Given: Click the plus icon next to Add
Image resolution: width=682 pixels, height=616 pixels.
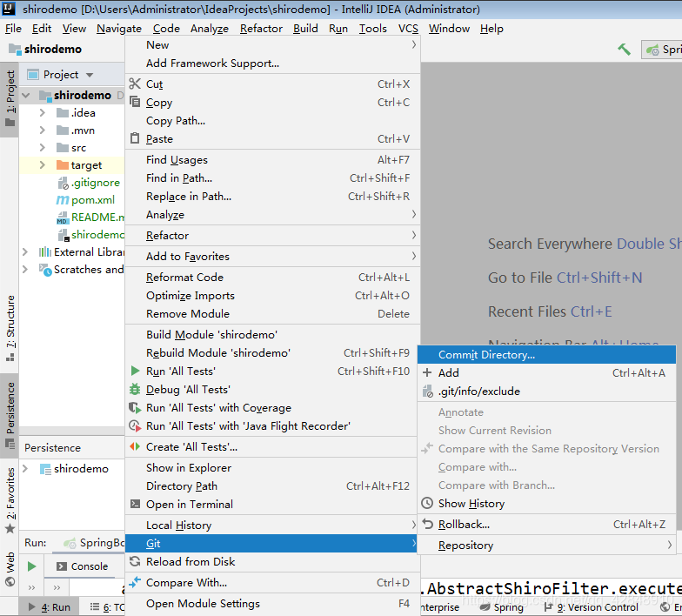Looking at the screenshot, I should (x=427, y=372).
